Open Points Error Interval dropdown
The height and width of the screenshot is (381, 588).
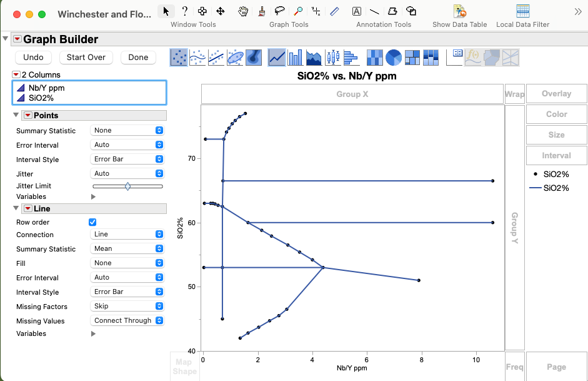pyautogui.click(x=127, y=145)
